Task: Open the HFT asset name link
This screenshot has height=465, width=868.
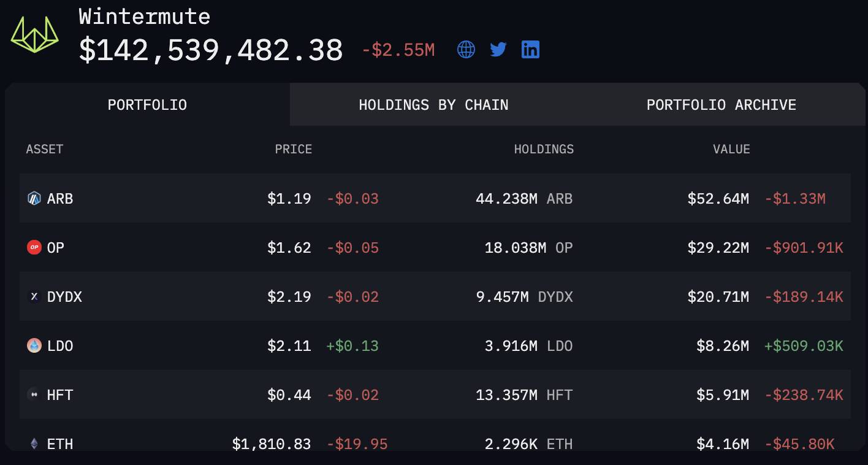Action: 60,395
